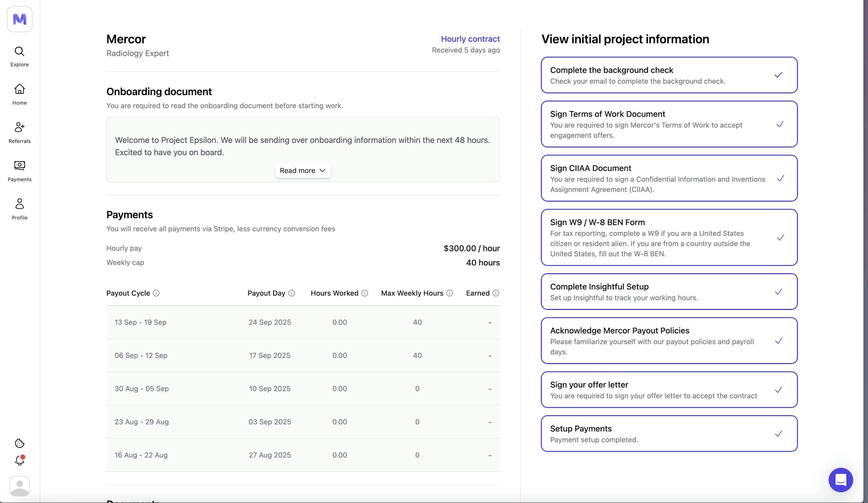This screenshot has height=503, width=868.
Task: Open the Hourly contract link
Action: [x=470, y=39]
